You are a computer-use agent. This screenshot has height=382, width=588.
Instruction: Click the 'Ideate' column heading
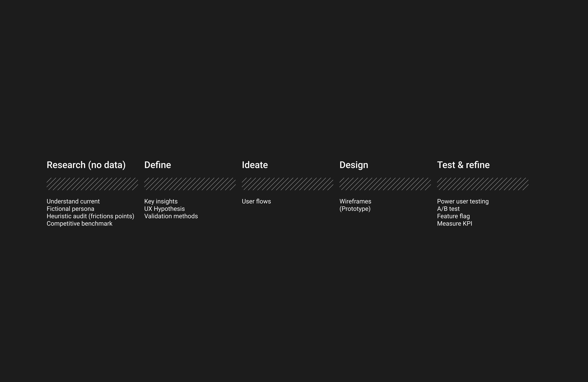pyautogui.click(x=255, y=165)
